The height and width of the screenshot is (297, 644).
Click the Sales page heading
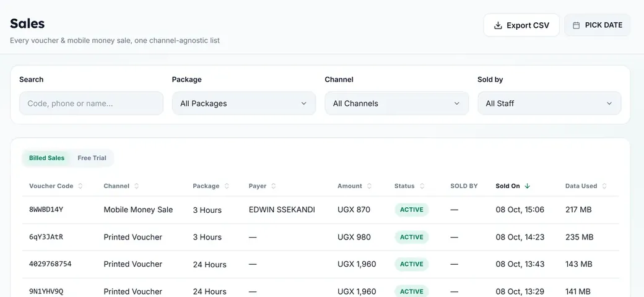[27, 24]
